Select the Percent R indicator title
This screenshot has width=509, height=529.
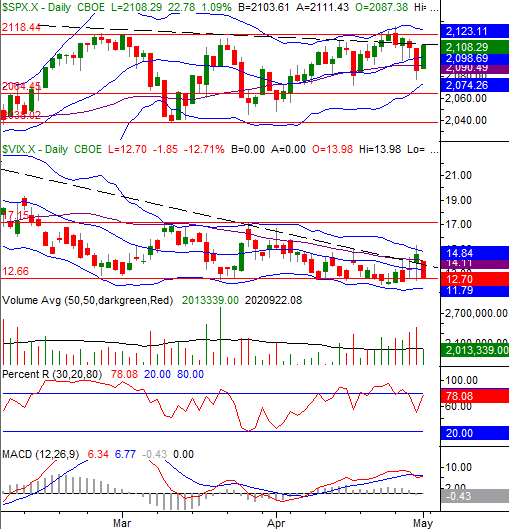click(52, 374)
